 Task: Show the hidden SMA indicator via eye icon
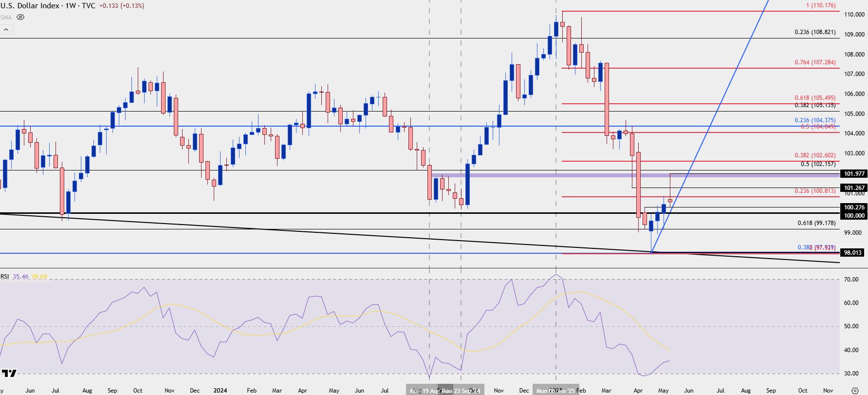20,17
